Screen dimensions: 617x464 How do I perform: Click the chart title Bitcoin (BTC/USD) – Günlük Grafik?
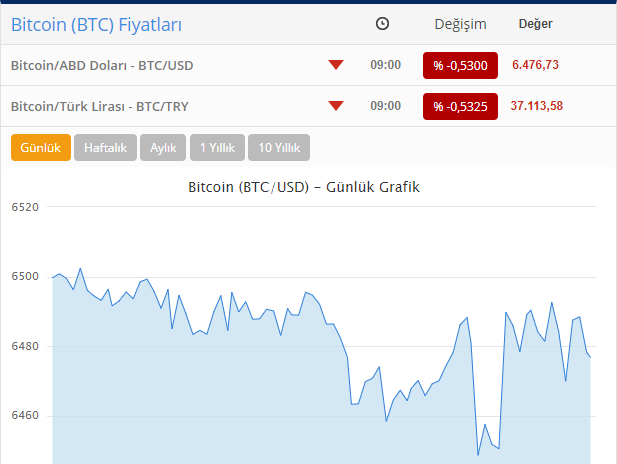pyautogui.click(x=304, y=187)
